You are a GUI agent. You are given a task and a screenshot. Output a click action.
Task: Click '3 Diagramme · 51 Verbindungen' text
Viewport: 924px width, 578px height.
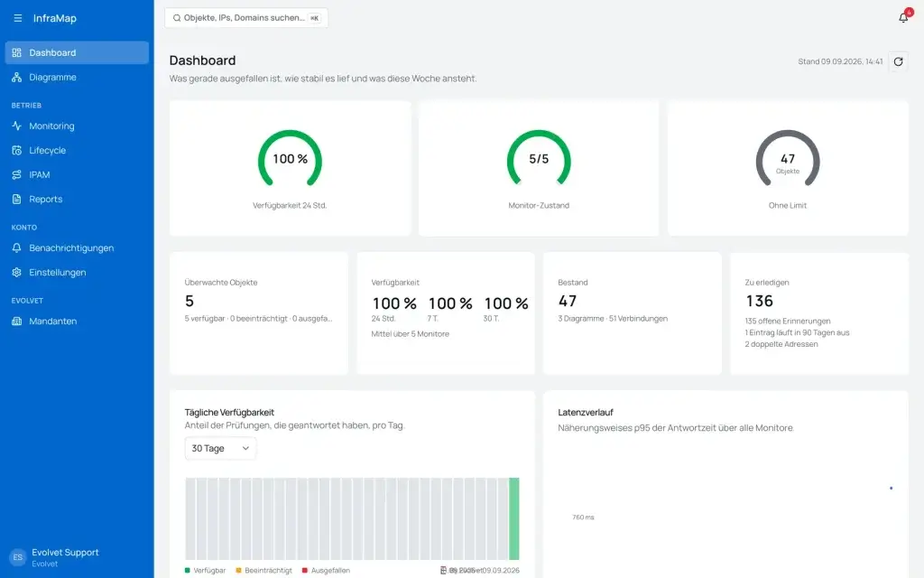[613, 319]
